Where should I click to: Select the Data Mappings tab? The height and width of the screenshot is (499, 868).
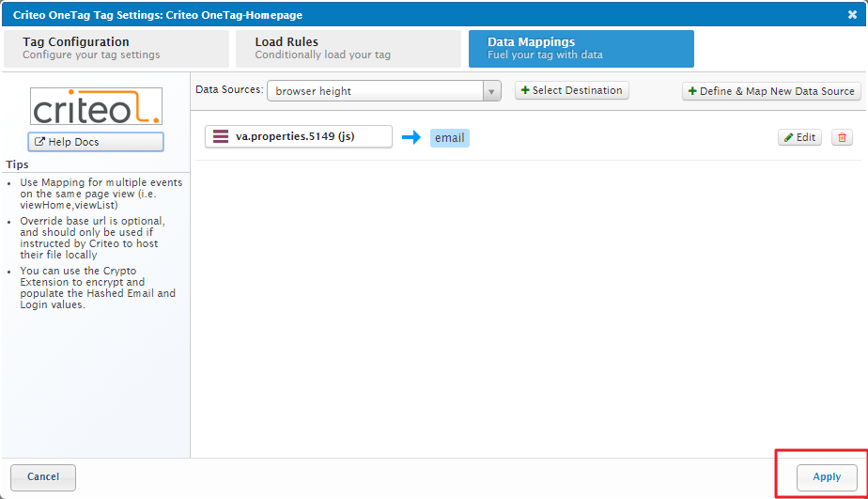(x=581, y=49)
